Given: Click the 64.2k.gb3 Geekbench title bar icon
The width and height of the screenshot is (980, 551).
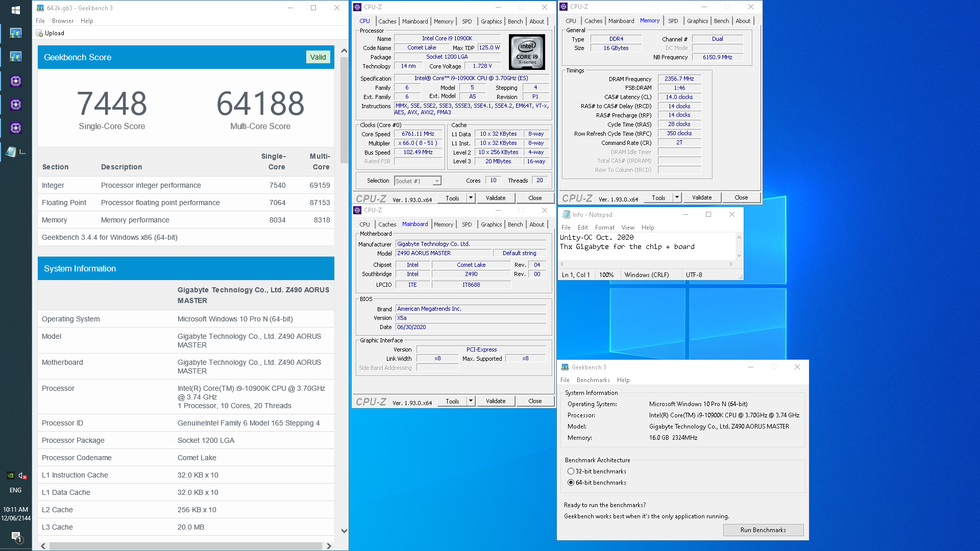Looking at the screenshot, I should coord(40,8).
